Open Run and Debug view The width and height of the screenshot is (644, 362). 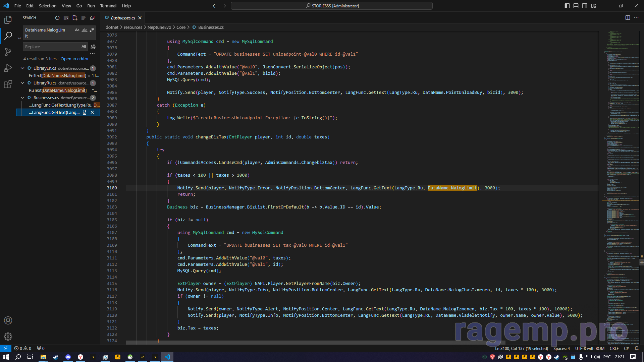point(8,68)
